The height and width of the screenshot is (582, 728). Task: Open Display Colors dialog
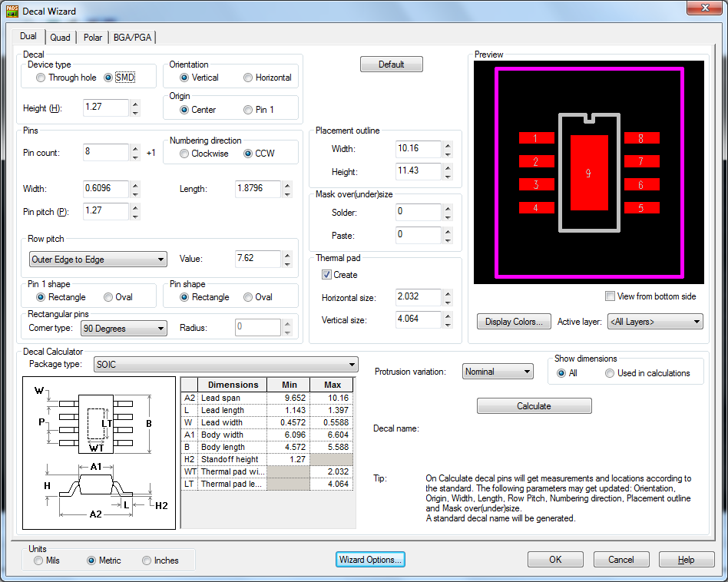click(514, 322)
